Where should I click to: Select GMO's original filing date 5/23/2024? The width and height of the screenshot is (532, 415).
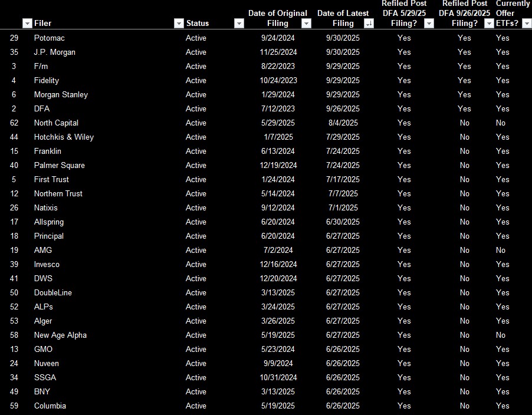[x=278, y=349]
